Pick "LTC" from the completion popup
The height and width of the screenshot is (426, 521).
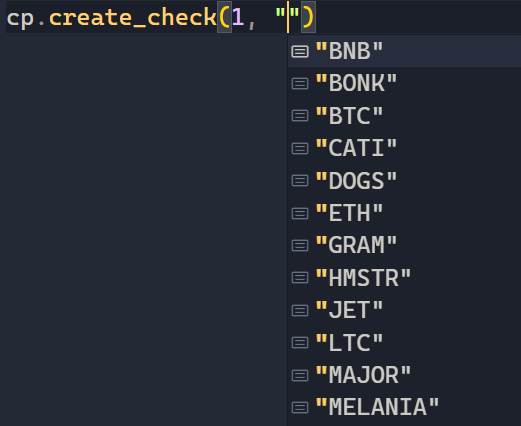pos(404,343)
